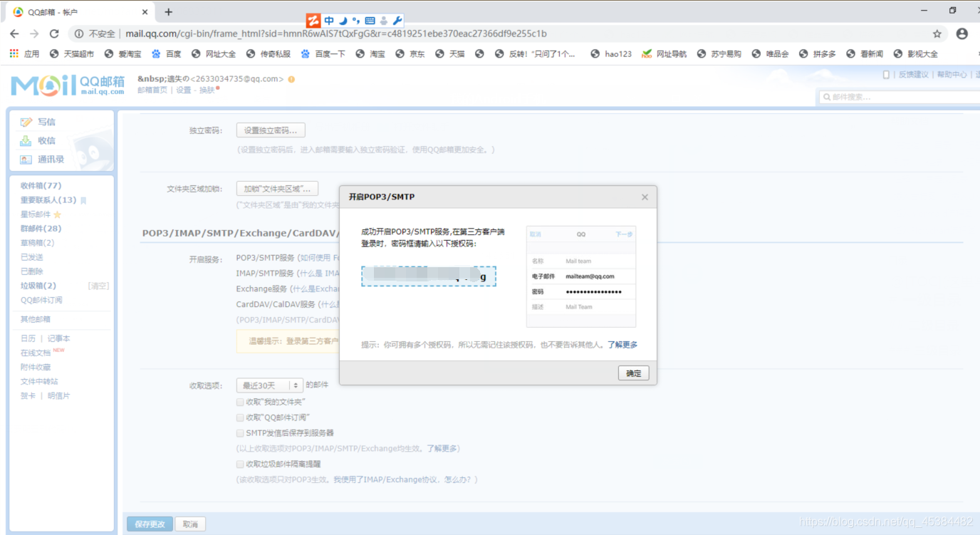The width and height of the screenshot is (980, 535).
Task: Open QQ邮件订阅 in sidebar
Action: pyautogui.click(x=41, y=300)
